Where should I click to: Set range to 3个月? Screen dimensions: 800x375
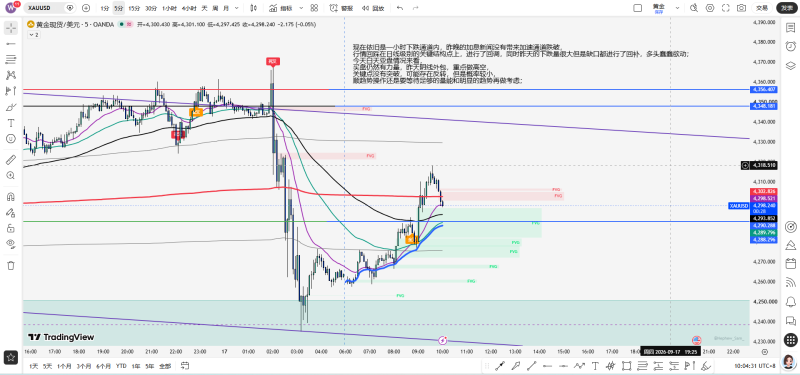[x=84, y=366]
